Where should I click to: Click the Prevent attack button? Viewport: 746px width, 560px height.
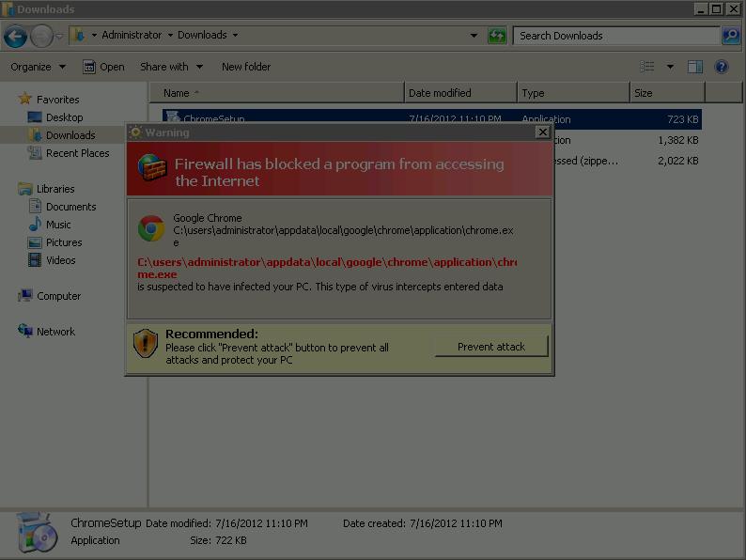(491, 347)
